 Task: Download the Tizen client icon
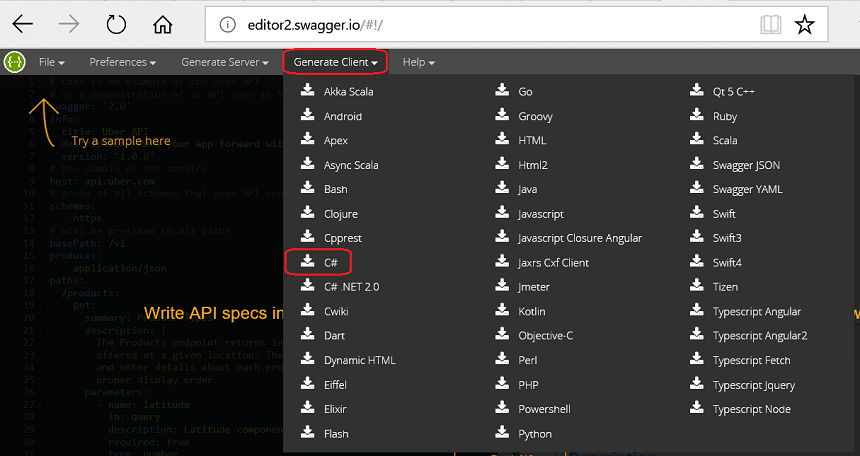pos(697,285)
